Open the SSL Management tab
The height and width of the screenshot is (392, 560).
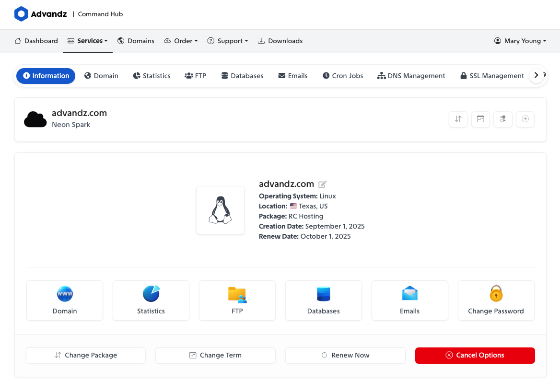tap(492, 76)
